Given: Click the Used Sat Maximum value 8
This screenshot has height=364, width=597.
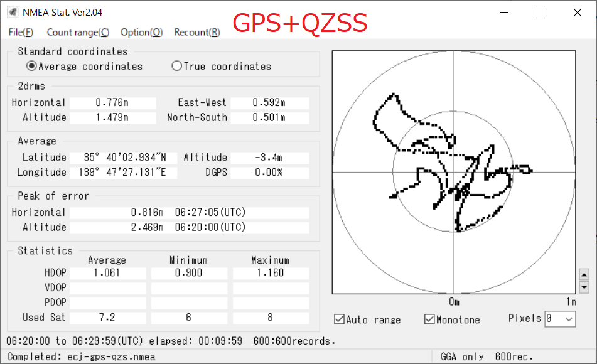Looking at the screenshot, I should [271, 318].
